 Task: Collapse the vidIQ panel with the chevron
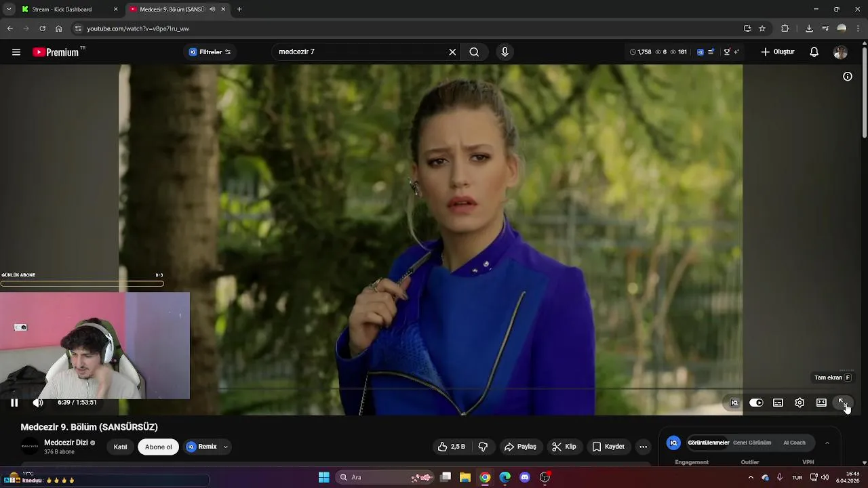pos(827,443)
